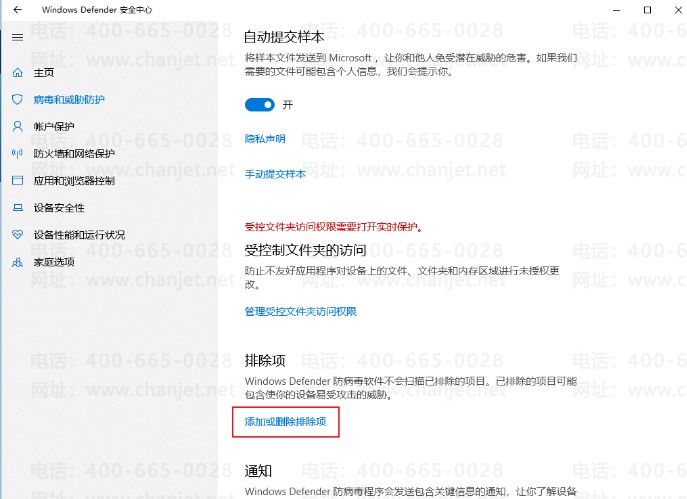
Task: Open 帐户保护 section
Action: pos(54,127)
